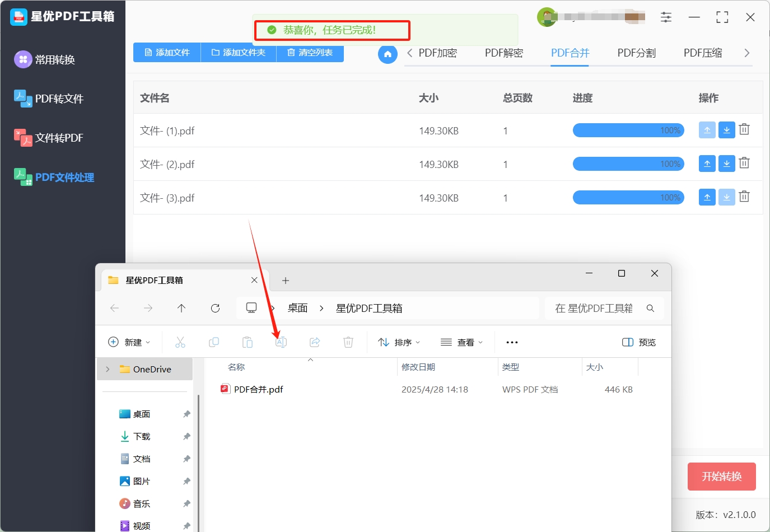Click Explorer back navigation arrow
770x532 pixels.
(x=115, y=308)
